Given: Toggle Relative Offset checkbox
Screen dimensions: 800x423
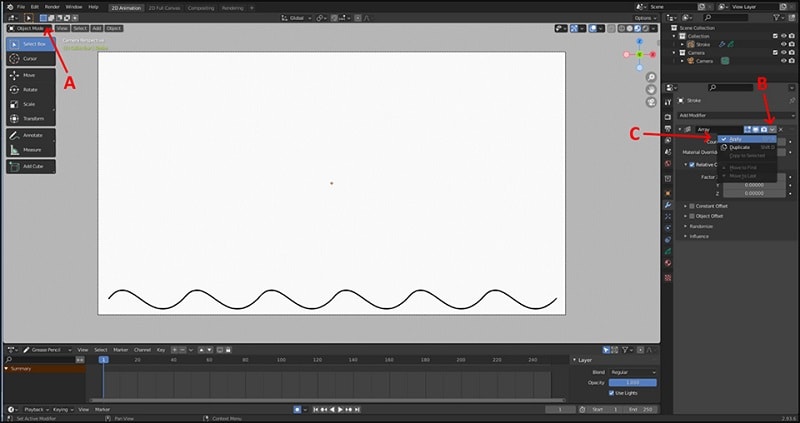Looking at the screenshot, I should pyautogui.click(x=692, y=165).
